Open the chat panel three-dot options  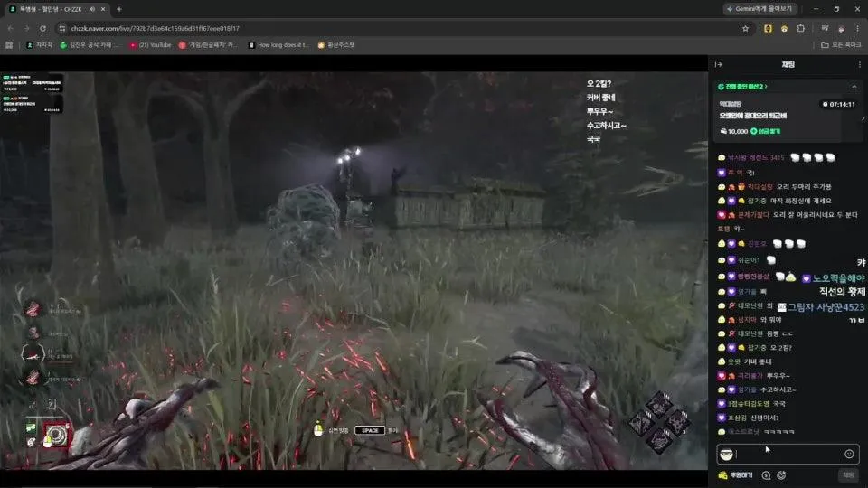click(859, 65)
